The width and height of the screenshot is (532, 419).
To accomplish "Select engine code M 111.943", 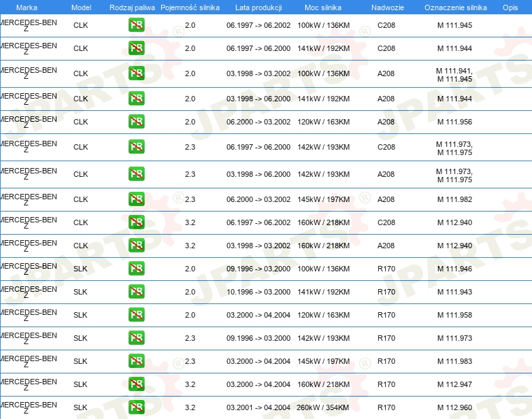I will click(x=454, y=292).
